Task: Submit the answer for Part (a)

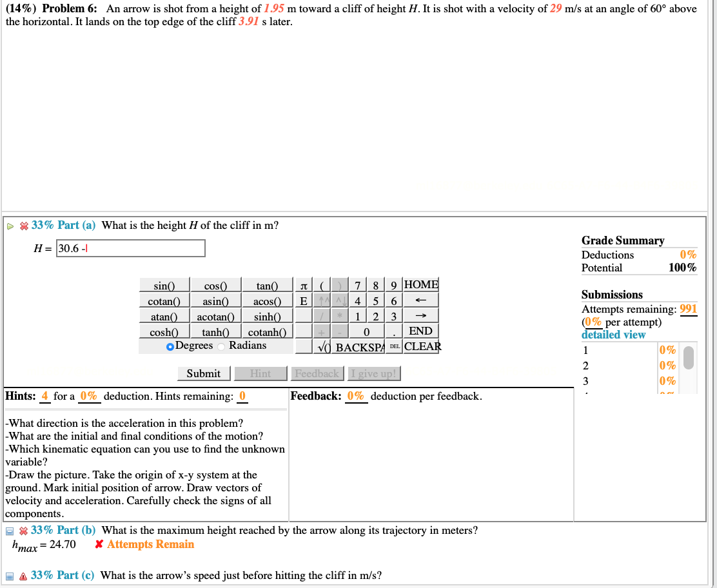Action: coord(203,373)
